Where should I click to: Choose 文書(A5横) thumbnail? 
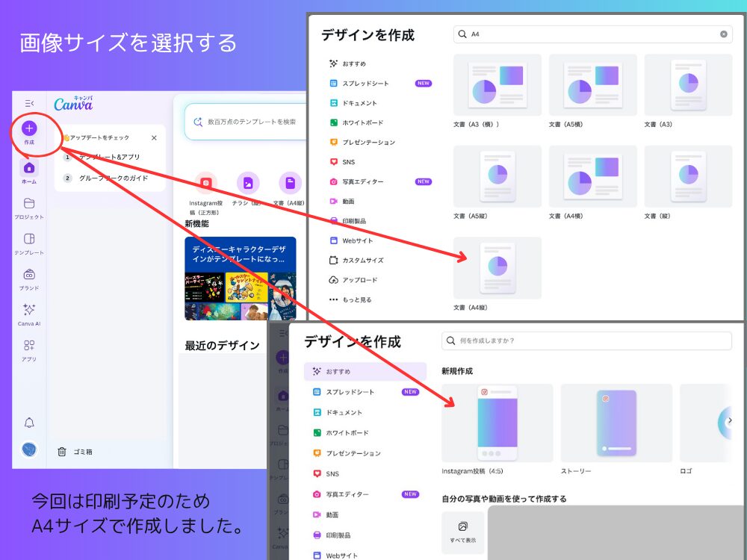592,85
